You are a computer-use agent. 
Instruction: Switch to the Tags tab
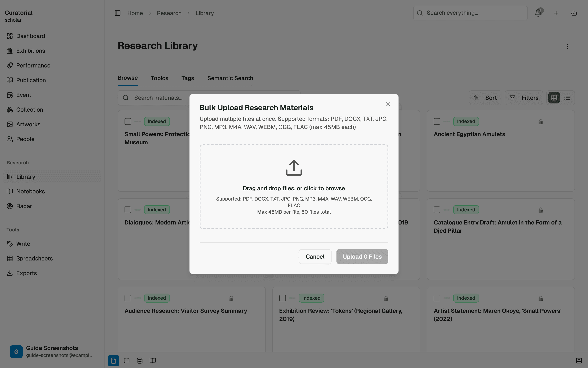(x=188, y=78)
